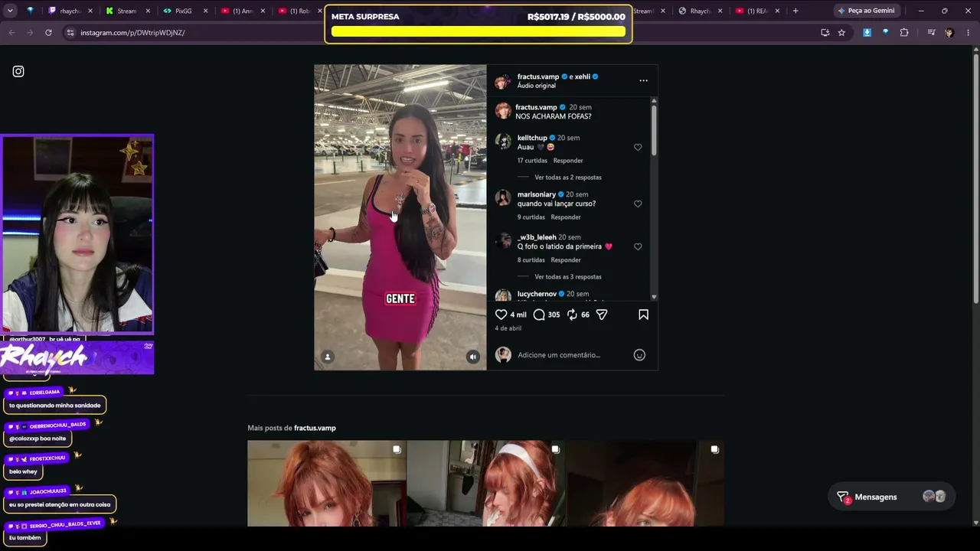The width and height of the screenshot is (980, 551).
Task: Go back to the previous page
Action: (x=11, y=32)
